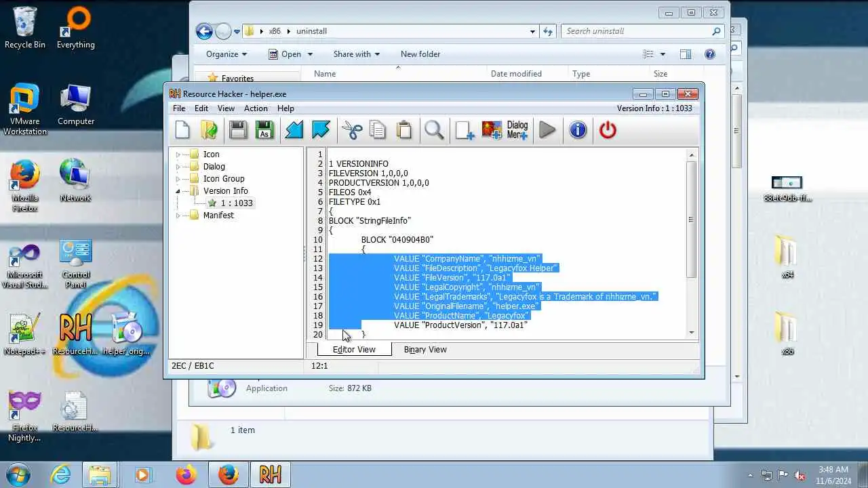This screenshot has width=868, height=488.
Task: Expand the Icon Group tree node
Action: click(178, 179)
